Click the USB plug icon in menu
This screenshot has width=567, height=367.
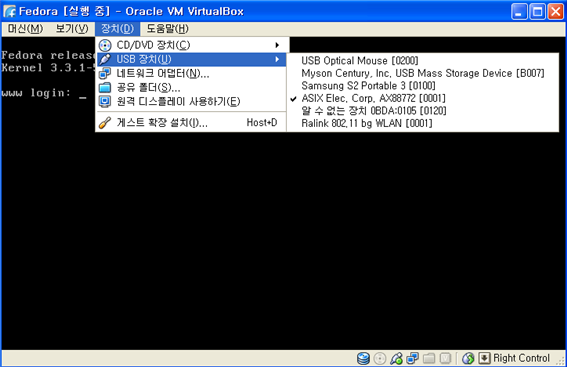(x=105, y=59)
